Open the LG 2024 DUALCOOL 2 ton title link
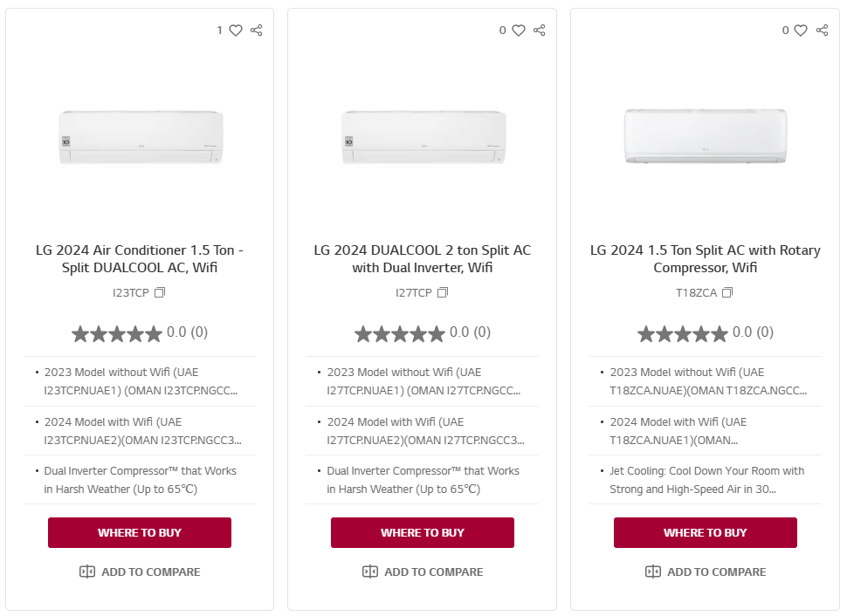This screenshot has width=847, height=616. click(423, 259)
